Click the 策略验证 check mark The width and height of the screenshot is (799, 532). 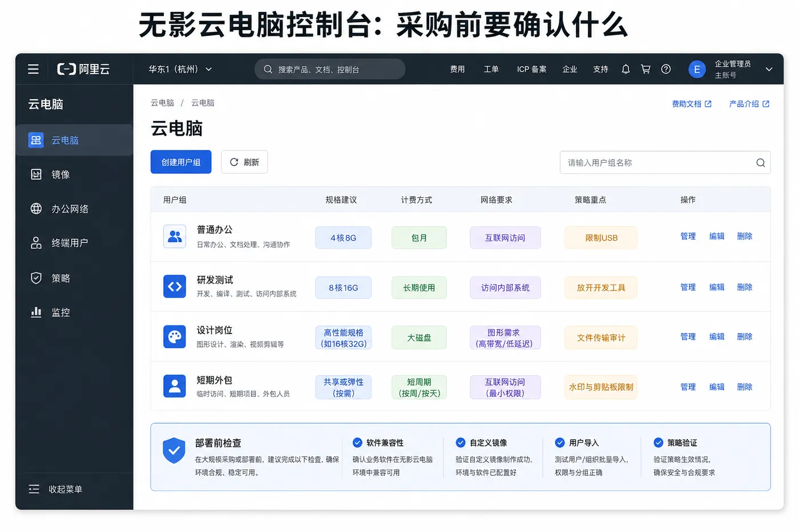[x=658, y=442]
